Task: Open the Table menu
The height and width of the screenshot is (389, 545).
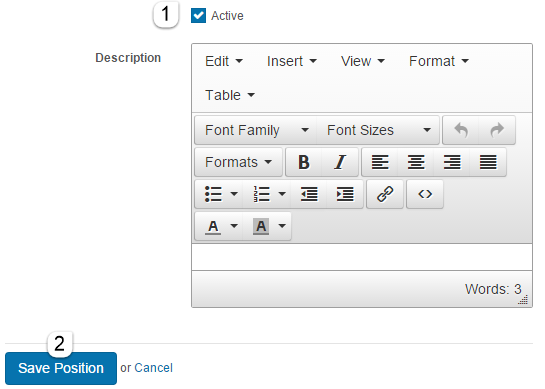Action: pos(230,95)
